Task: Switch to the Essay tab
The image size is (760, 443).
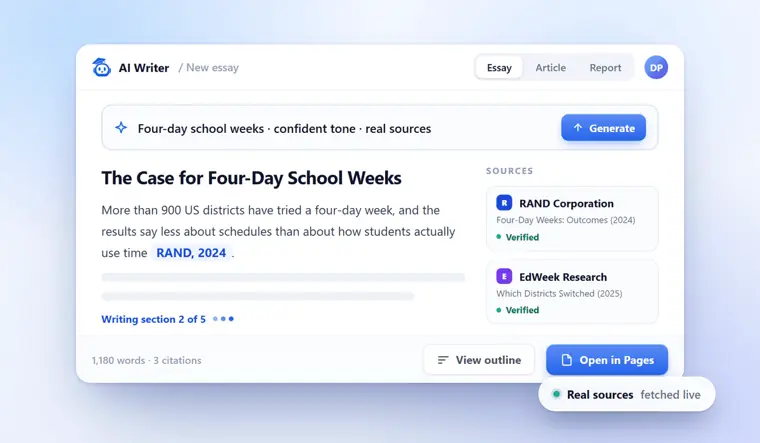Action: pyautogui.click(x=499, y=67)
